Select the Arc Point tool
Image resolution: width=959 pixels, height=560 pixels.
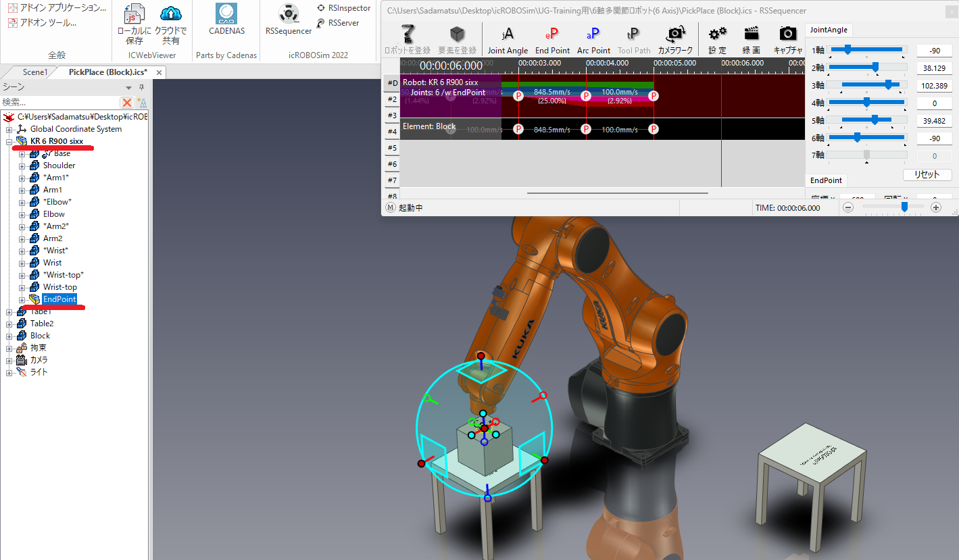(x=593, y=34)
